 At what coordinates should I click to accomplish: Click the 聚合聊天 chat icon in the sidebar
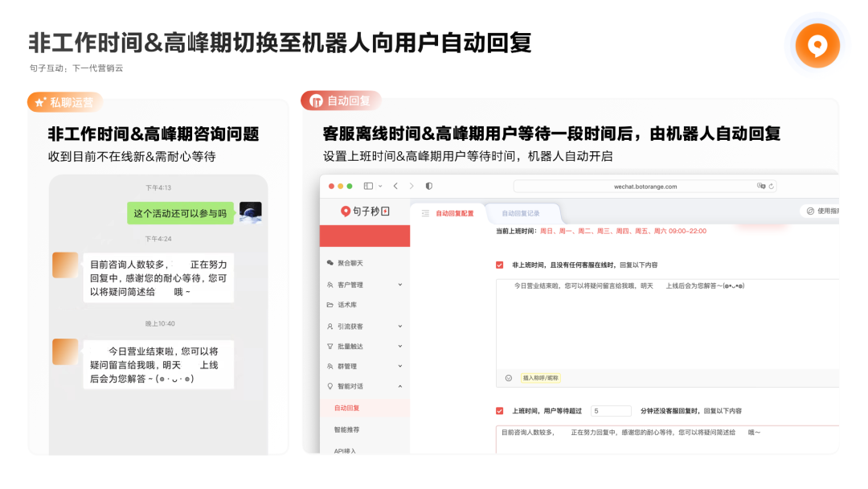click(x=330, y=263)
